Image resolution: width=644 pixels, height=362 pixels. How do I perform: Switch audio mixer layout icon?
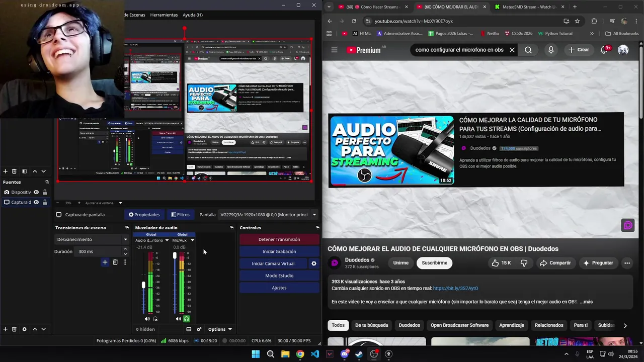189,329
